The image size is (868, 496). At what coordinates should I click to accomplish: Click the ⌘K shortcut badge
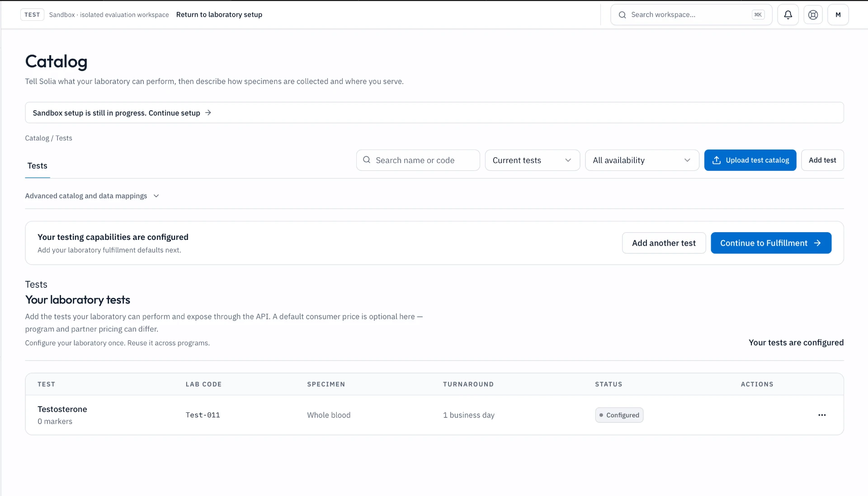[758, 15]
